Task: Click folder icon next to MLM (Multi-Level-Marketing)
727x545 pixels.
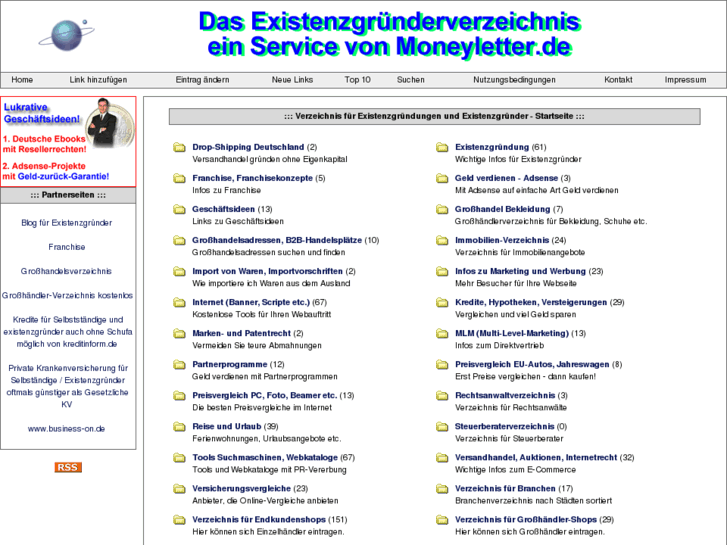Action: pos(442,334)
